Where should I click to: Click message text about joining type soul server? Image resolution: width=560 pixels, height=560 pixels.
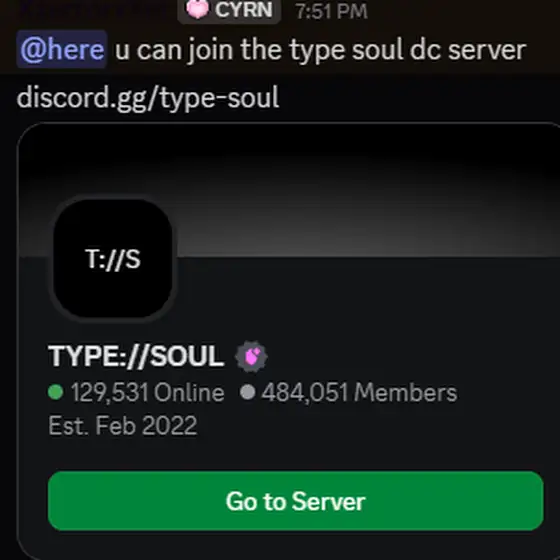320,50
